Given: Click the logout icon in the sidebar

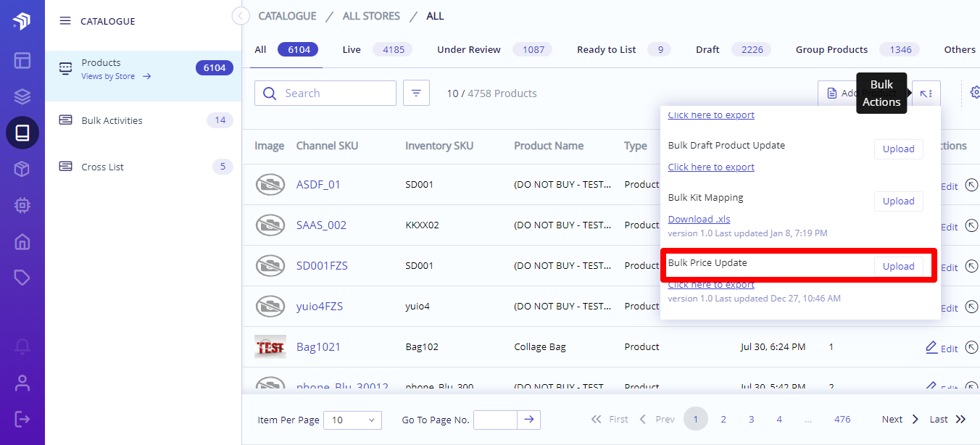Looking at the screenshot, I should pyautogui.click(x=22, y=419).
